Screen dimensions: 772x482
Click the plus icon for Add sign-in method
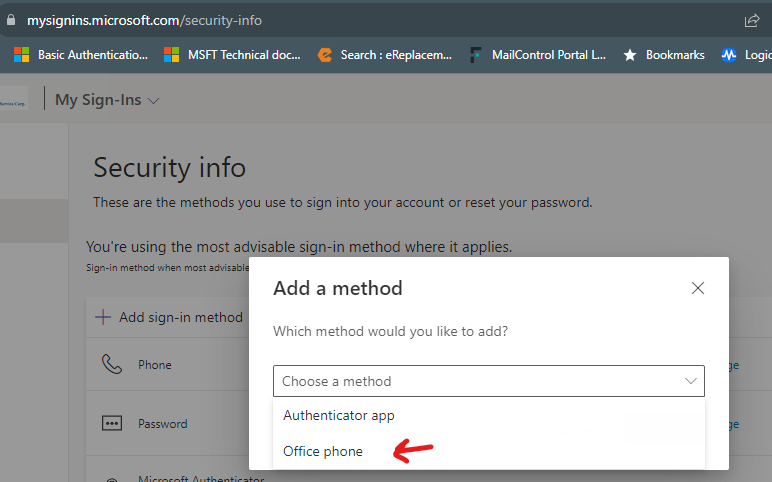pyautogui.click(x=102, y=317)
